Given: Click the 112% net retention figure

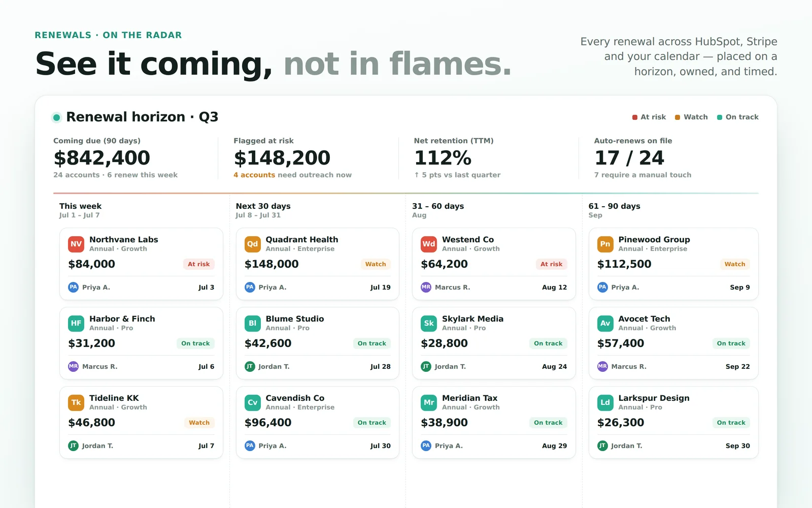Looking at the screenshot, I should tap(443, 158).
